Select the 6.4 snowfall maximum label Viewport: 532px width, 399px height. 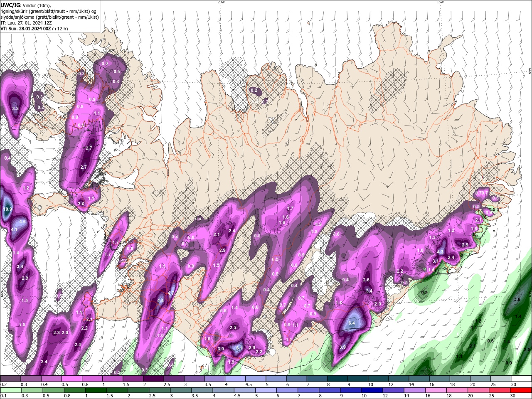tap(352, 323)
